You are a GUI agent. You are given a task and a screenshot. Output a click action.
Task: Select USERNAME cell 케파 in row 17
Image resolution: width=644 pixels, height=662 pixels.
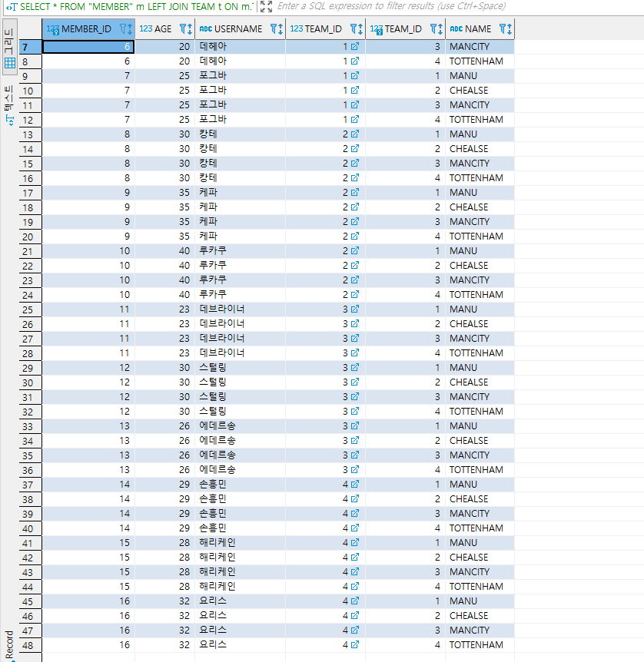point(240,192)
